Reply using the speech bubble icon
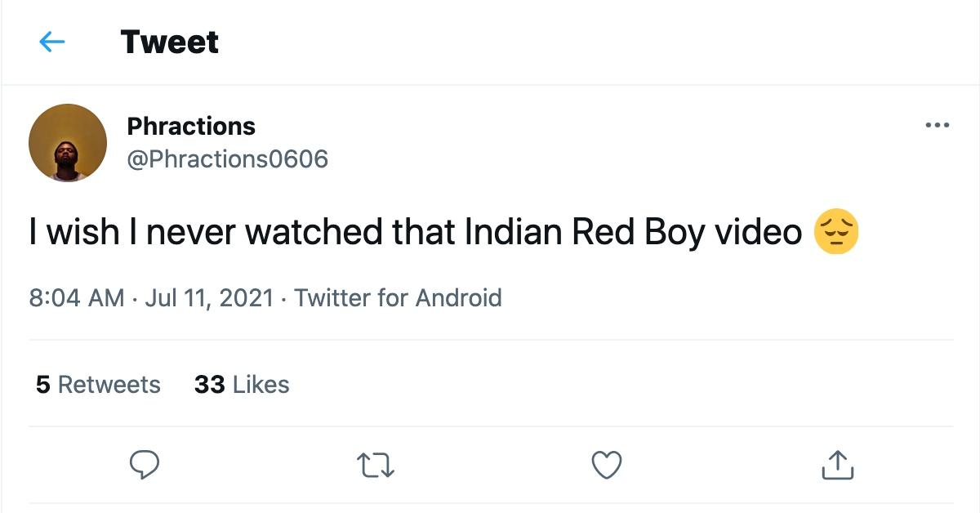This screenshot has height=513, width=980. 145,465
